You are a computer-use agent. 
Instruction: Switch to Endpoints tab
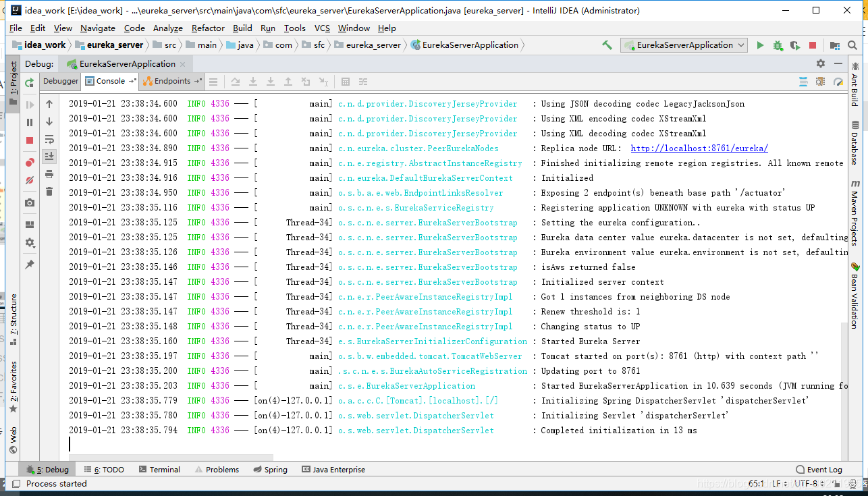[173, 81]
